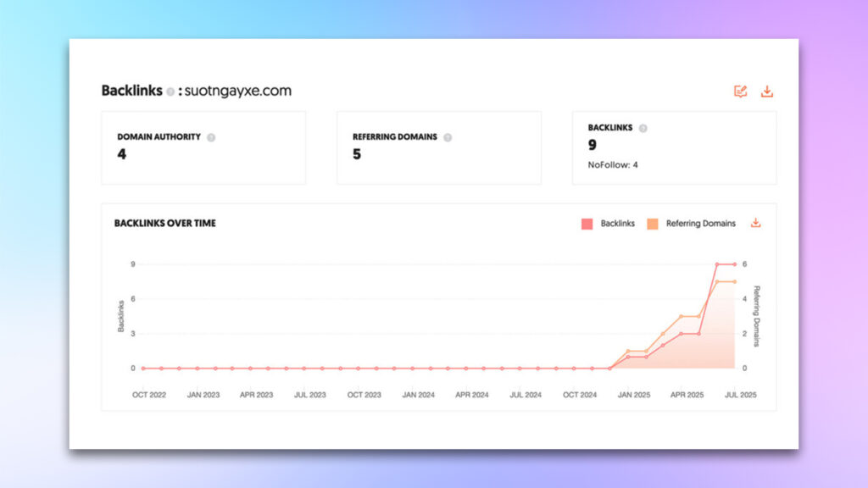868x488 pixels.
Task: Click the JAN 2025 axis label
Action: coord(634,395)
